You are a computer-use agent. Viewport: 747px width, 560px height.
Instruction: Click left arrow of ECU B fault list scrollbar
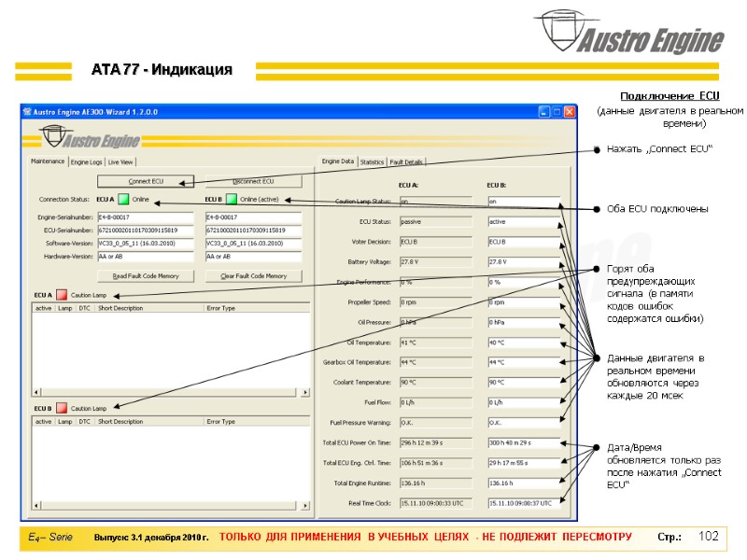pos(36,506)
